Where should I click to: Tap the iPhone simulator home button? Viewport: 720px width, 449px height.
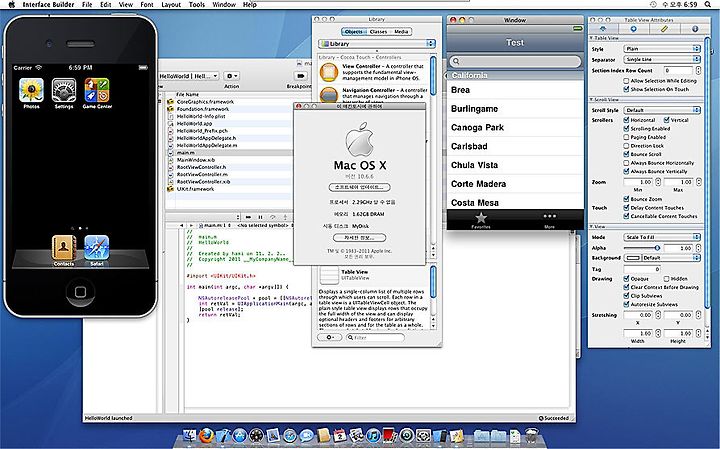coord(80,292)
